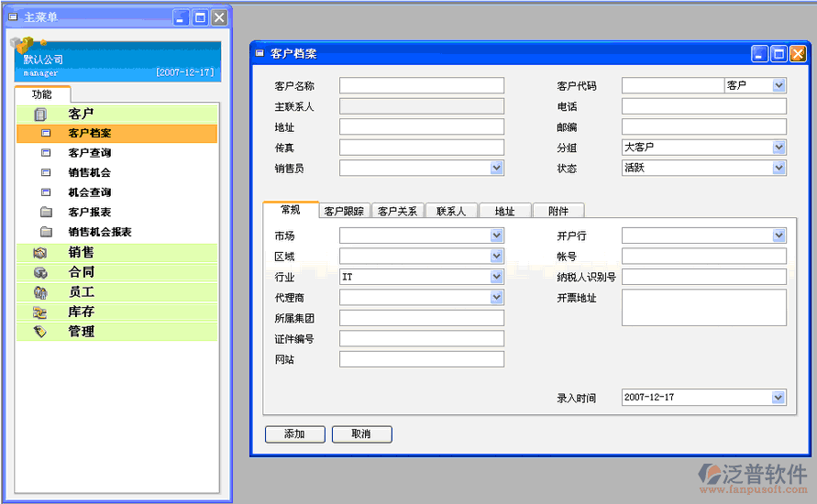This screenshot has width=817, height=504.
Task: Select 销售机会 in the menu tree
Action: tap(89, 173)
